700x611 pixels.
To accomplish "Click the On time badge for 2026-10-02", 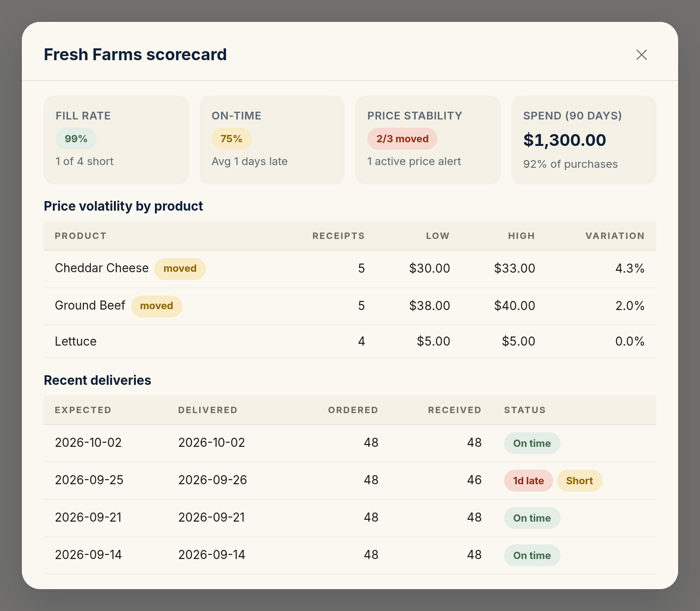I will (532, 443).
